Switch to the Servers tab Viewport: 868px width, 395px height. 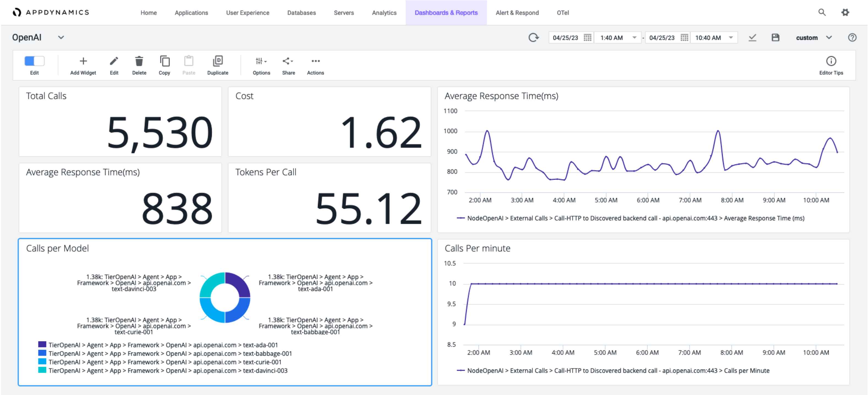[x=344, y=13]
